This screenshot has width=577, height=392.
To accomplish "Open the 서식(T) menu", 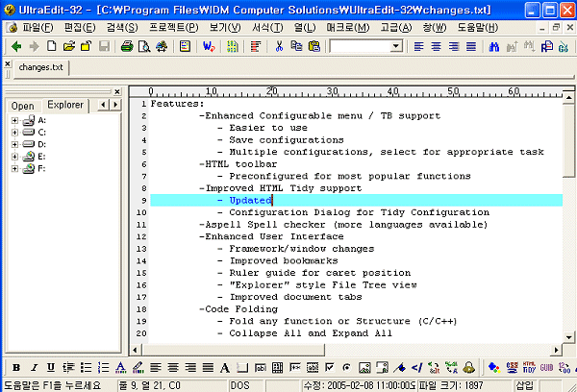I will click(267, 28).
